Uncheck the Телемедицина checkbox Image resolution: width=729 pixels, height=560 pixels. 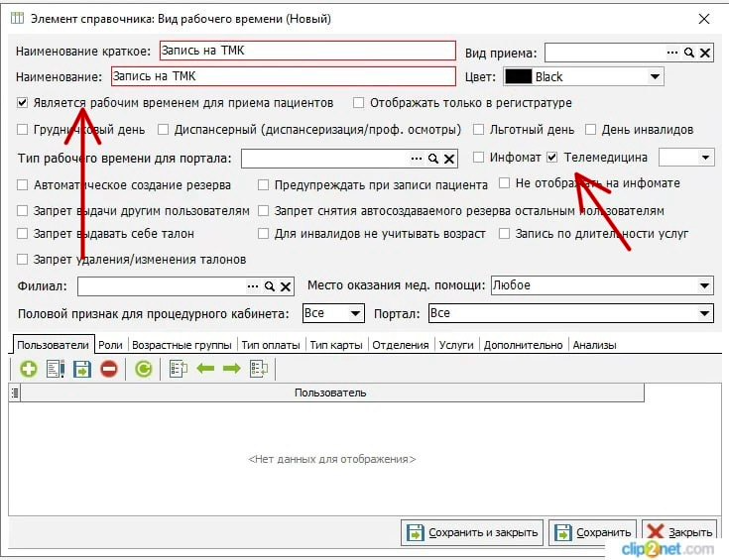pyautogui.click(x=552, y=158)
